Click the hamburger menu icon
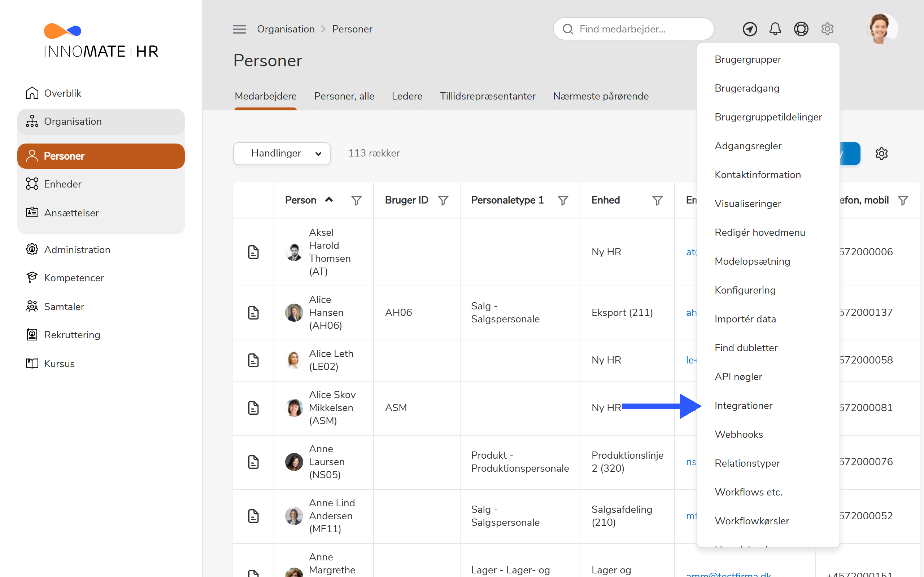Viewport: 924px width, 577px height. 239,29
